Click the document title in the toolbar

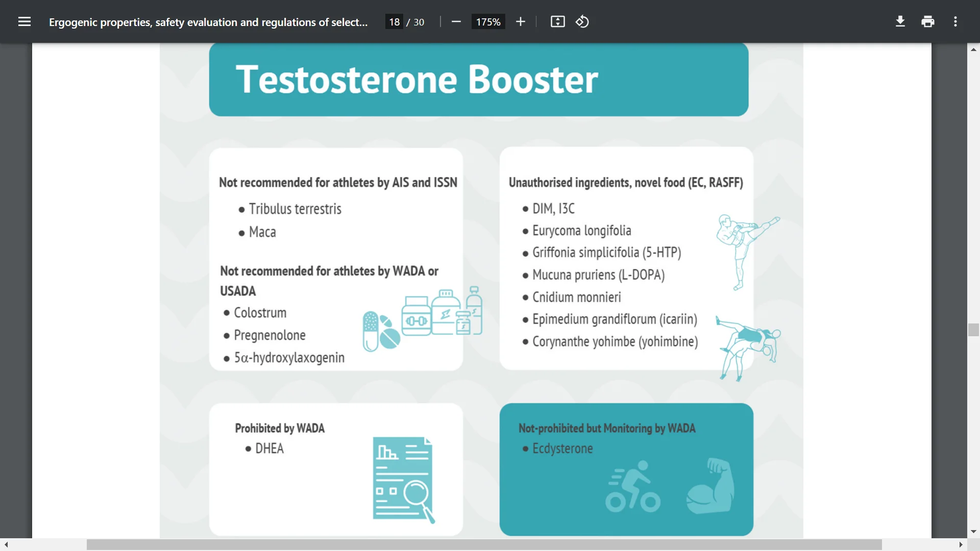[x=208, y=22]
